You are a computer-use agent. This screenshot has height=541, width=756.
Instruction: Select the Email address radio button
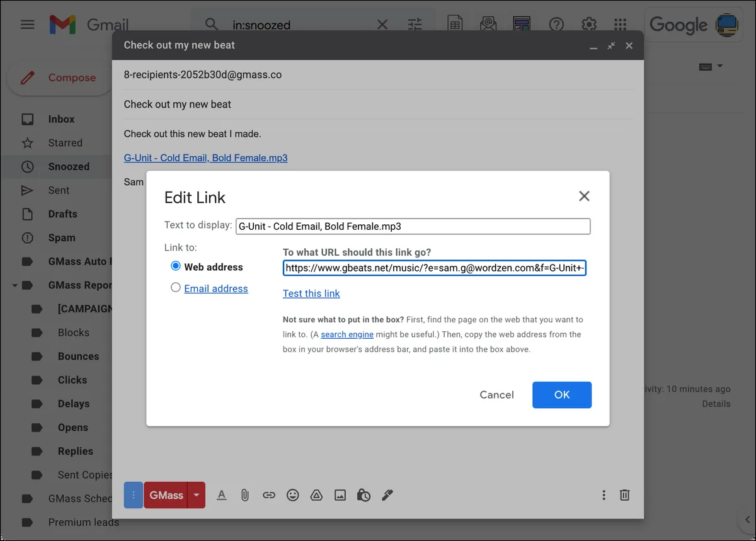(x=176, y=288)
